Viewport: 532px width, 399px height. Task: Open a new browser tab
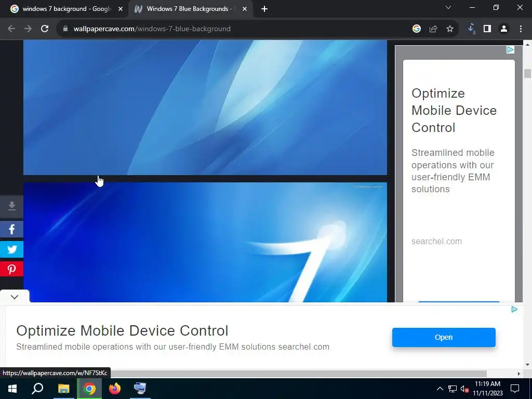pos(264,9)
